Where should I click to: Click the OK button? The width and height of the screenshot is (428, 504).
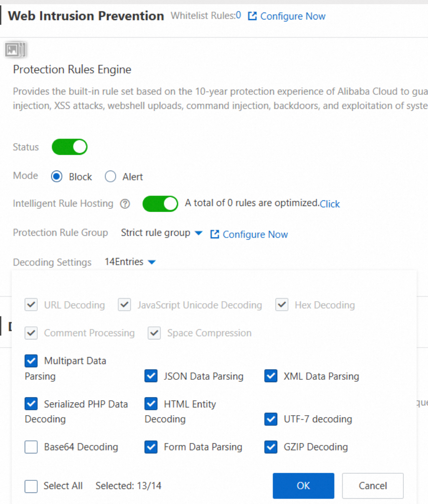coord(303,486)
